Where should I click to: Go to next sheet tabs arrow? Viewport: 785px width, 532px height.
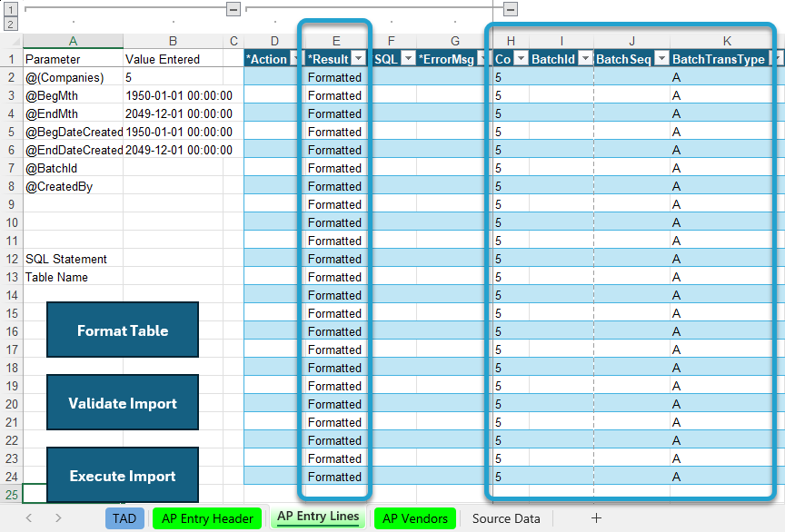click(x=58, y=518)
